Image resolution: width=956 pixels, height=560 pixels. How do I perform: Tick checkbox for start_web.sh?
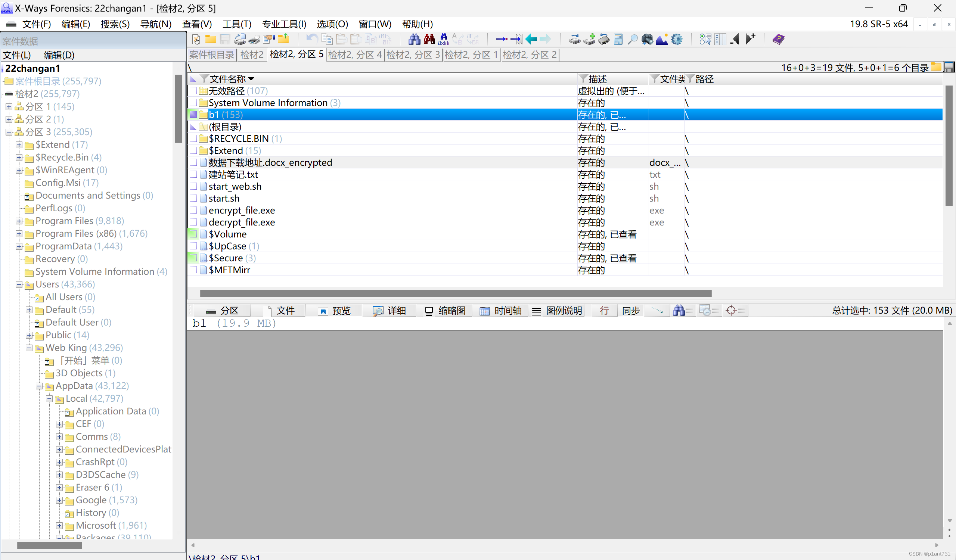tap(193, 187)
